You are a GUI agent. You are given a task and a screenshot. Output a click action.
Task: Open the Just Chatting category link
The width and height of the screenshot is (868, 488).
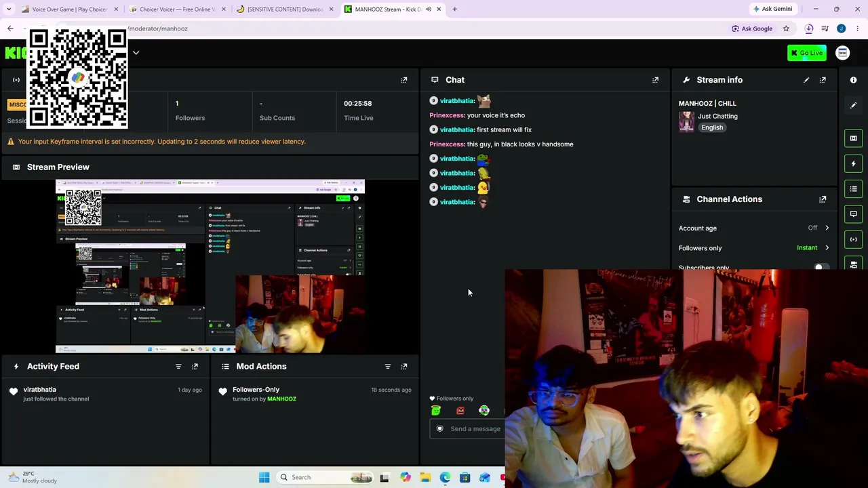(x=717, y=116)
